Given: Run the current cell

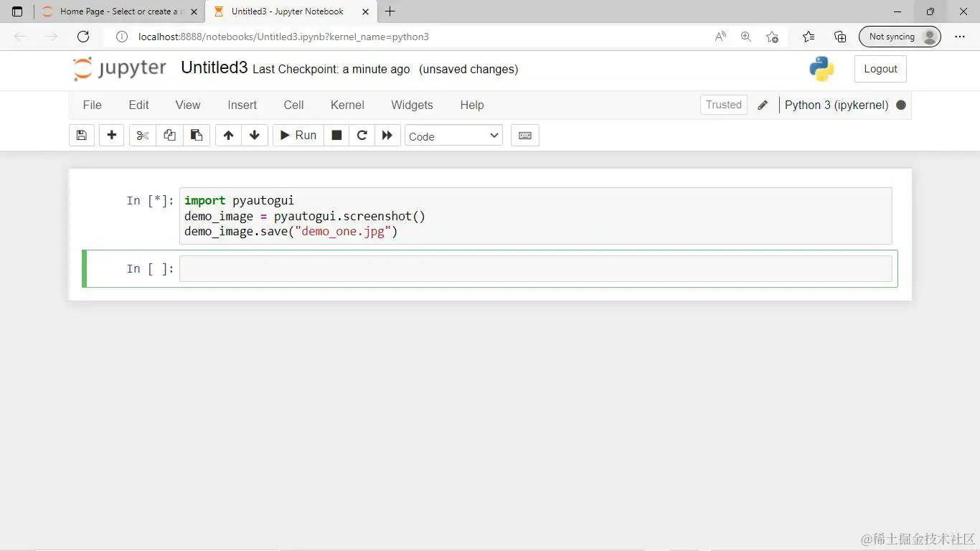Looking at the screenshot, I should [x=297, y=135].
